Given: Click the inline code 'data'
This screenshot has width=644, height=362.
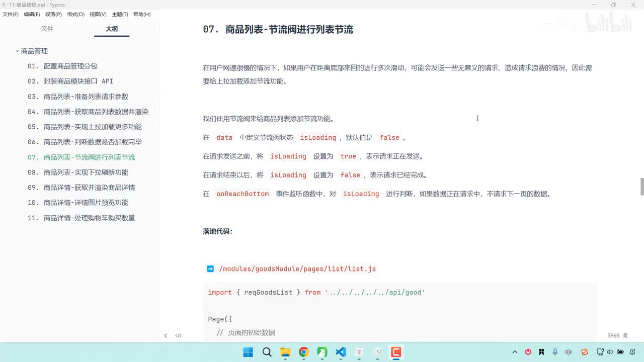Looking at the screenshot, I should point(224,138).
